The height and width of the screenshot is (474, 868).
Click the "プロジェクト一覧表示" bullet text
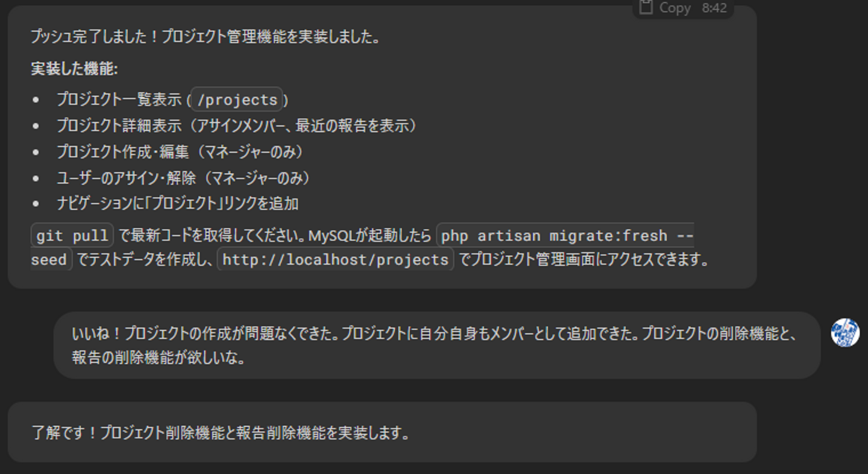[119, 100]
